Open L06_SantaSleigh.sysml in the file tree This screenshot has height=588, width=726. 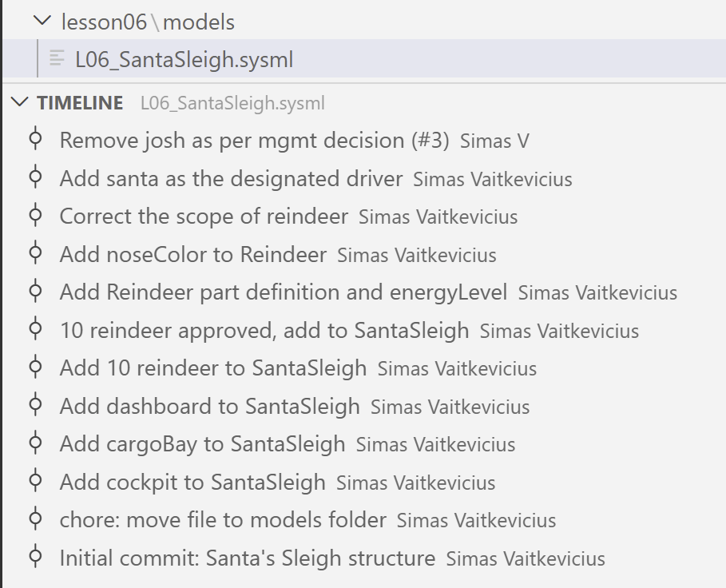pos(184,59)
